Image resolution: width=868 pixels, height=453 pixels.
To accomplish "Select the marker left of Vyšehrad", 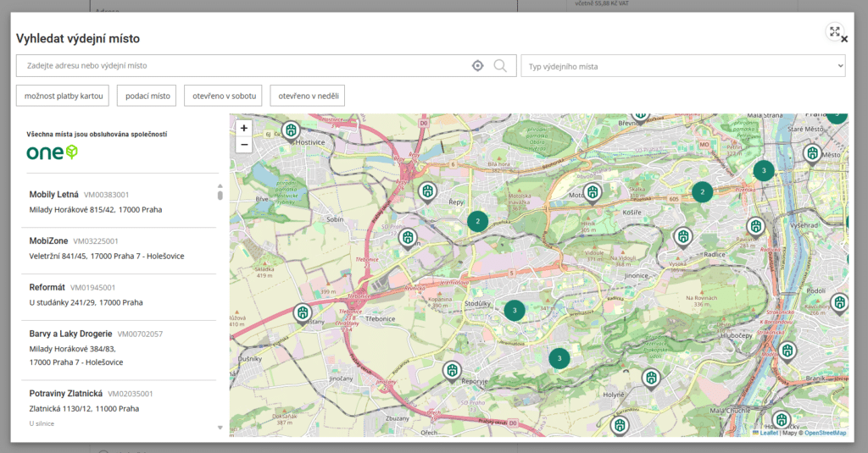I will (x=755, y=227).
